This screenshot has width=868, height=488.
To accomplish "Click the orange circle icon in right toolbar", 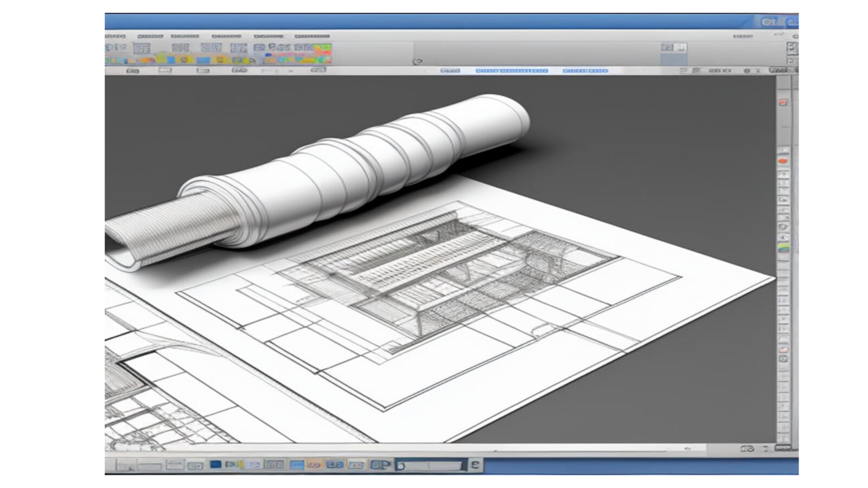I will click(783, 161).
